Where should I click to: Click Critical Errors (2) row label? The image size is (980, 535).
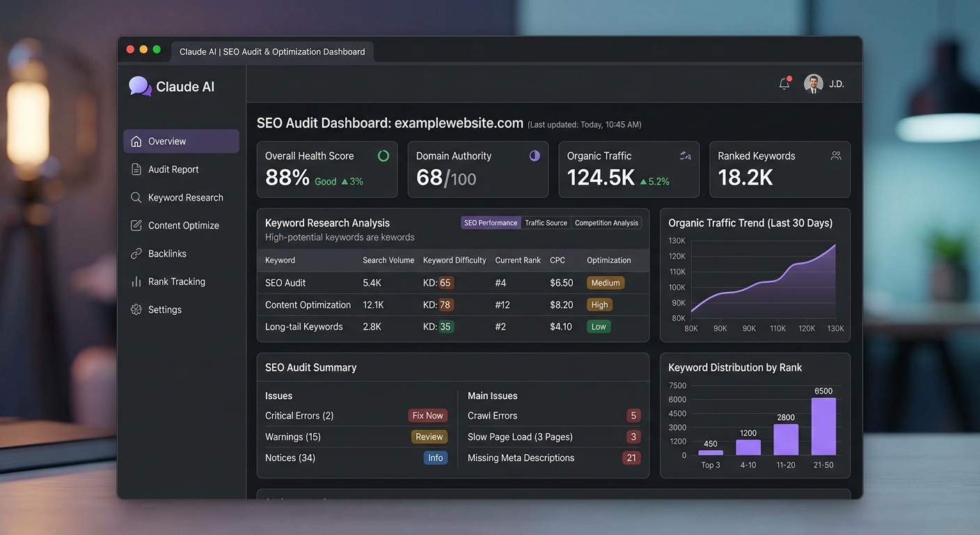coord(299,416)
